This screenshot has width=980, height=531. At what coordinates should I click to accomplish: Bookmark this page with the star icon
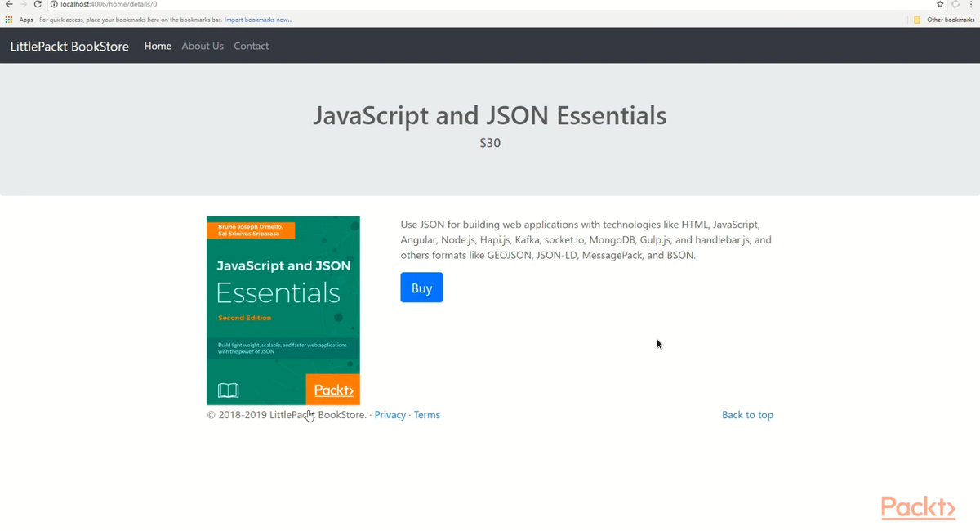tap(940, 4)
